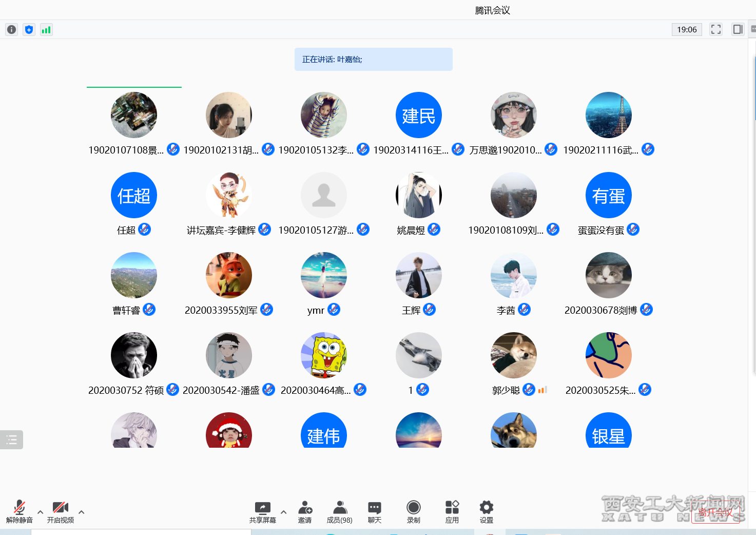Open the meeting info icon
Screen dimensions: 756x535
11,30
